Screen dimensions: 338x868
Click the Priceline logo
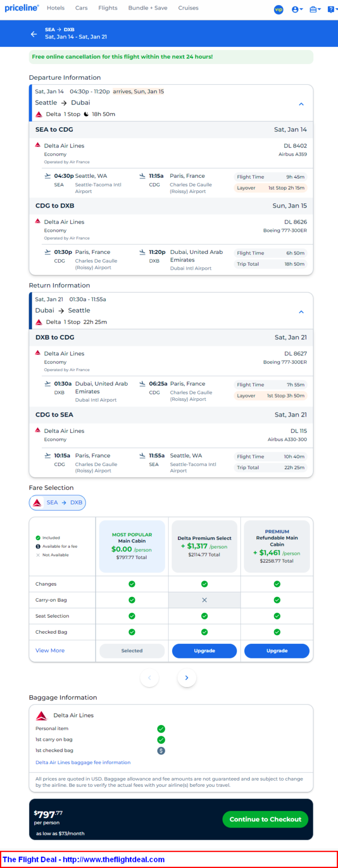pyautogui.click(x=21, y=8)
